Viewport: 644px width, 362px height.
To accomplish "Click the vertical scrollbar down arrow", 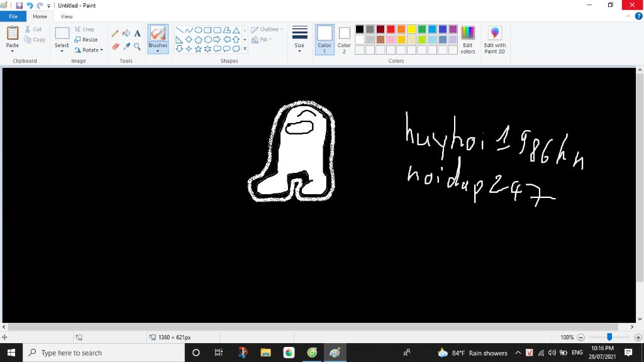I will click(x=640, y=319).
